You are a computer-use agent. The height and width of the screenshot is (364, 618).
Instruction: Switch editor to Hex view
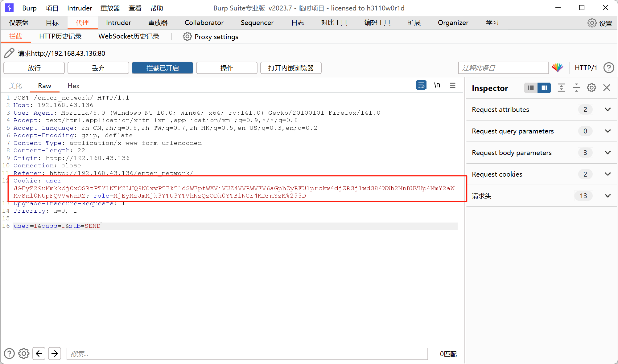point(73,86)
